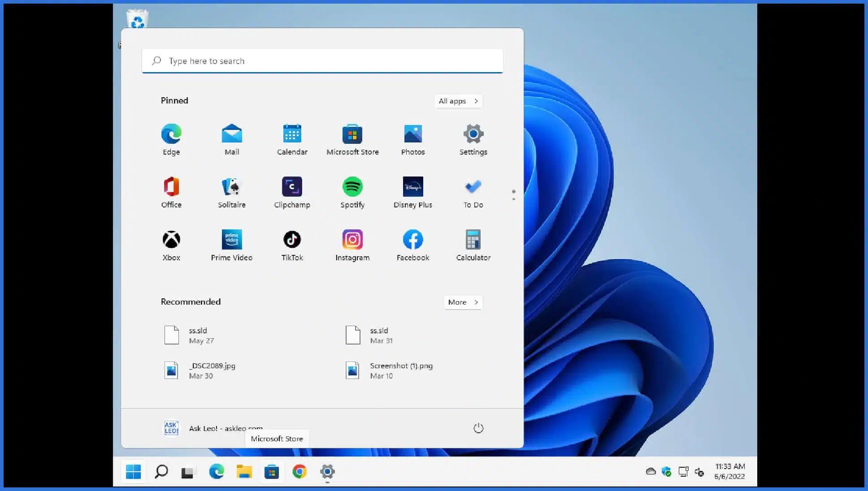Open the Calendar pinned app

pos(292,139)
